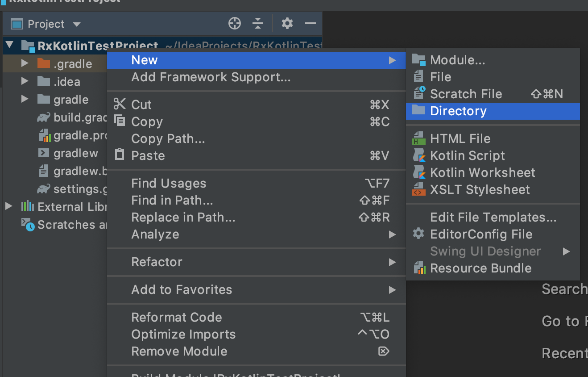Choose Add Framework Support...
This screenshot has height=377, width=588.
coord(256,77)
